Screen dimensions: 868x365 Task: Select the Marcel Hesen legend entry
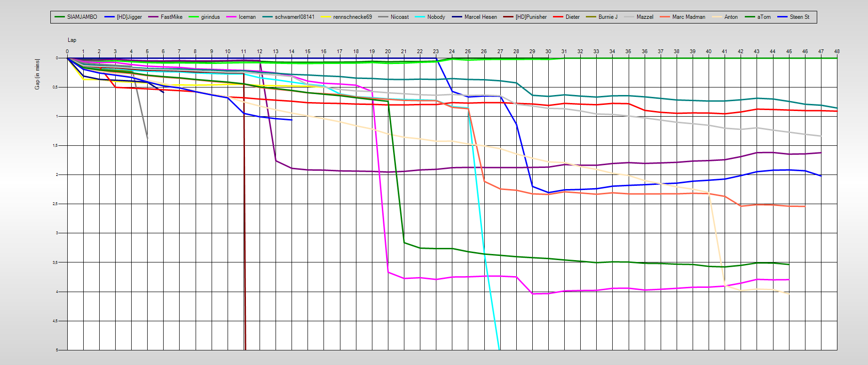(x=480, y=17)
